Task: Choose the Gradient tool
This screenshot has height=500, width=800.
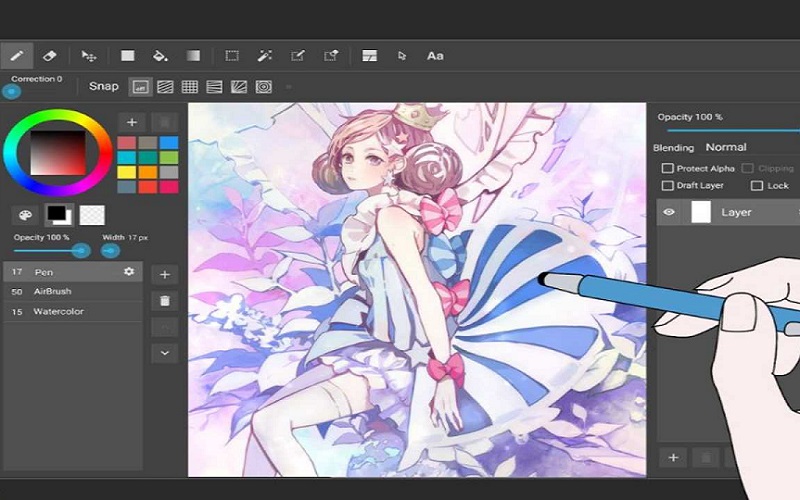Action: [x=194, y=56]
